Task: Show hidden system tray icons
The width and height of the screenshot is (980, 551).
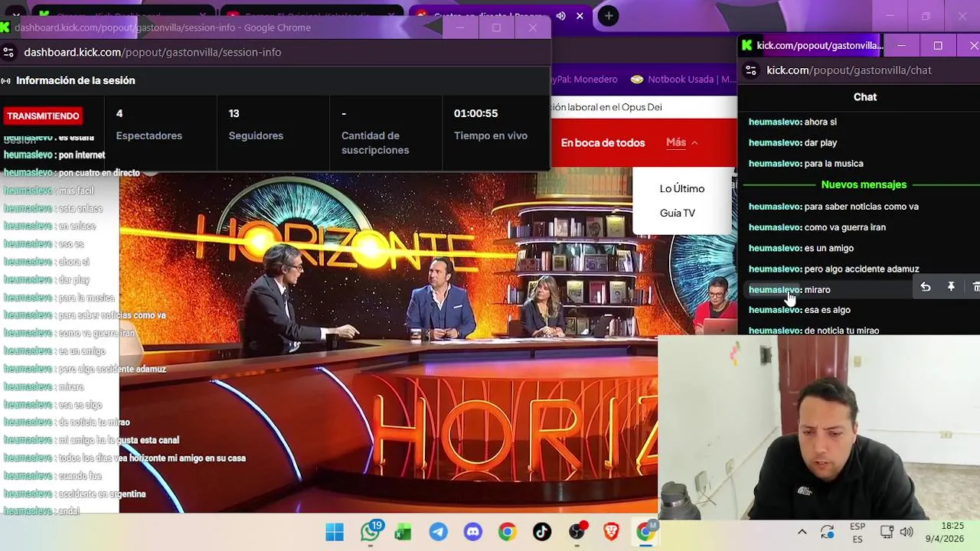Action: coord(802,532)
